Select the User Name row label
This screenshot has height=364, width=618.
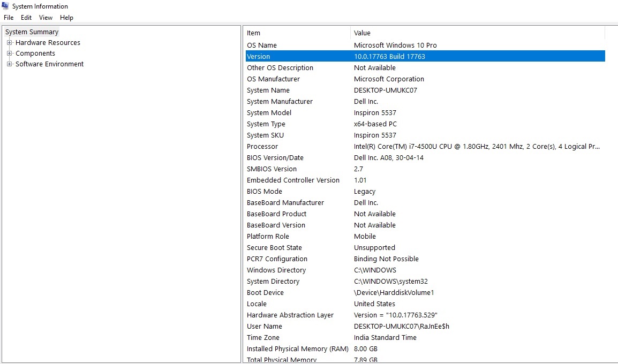[265, 326]
